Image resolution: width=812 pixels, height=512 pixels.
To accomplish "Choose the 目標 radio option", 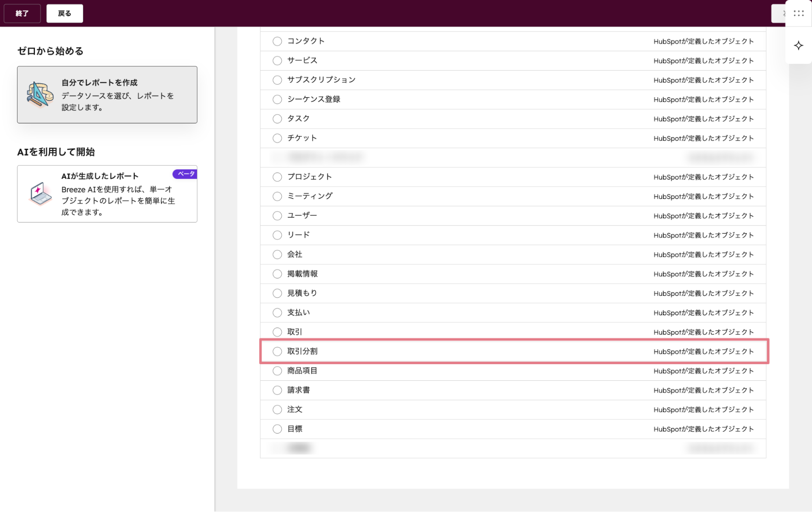I will coord(277,429).
